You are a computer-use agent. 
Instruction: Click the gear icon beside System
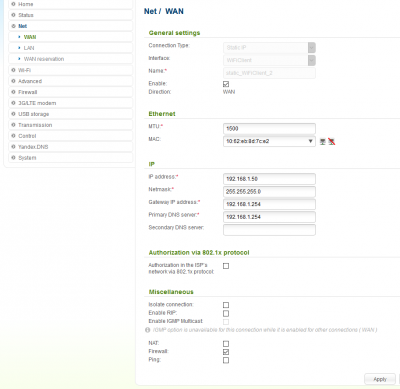coord(13,158)
